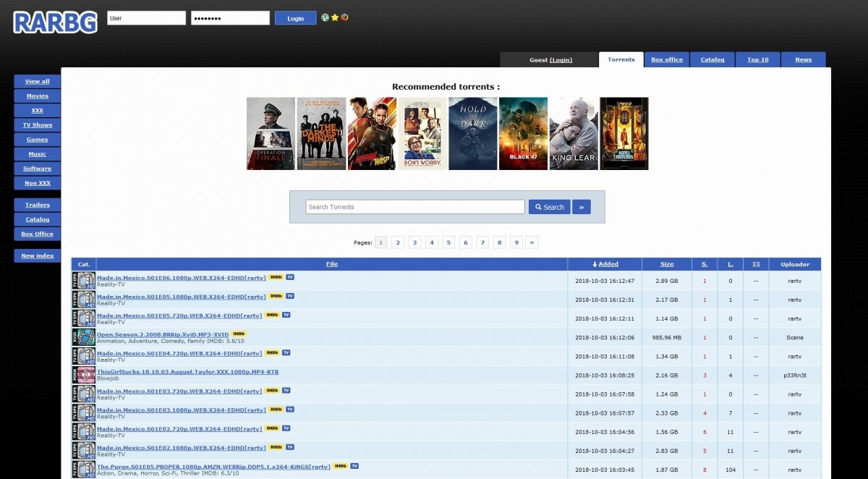Sort by leechers using the L. header
868x479 pixels.
pyautogui.click(x=731, y=264)
